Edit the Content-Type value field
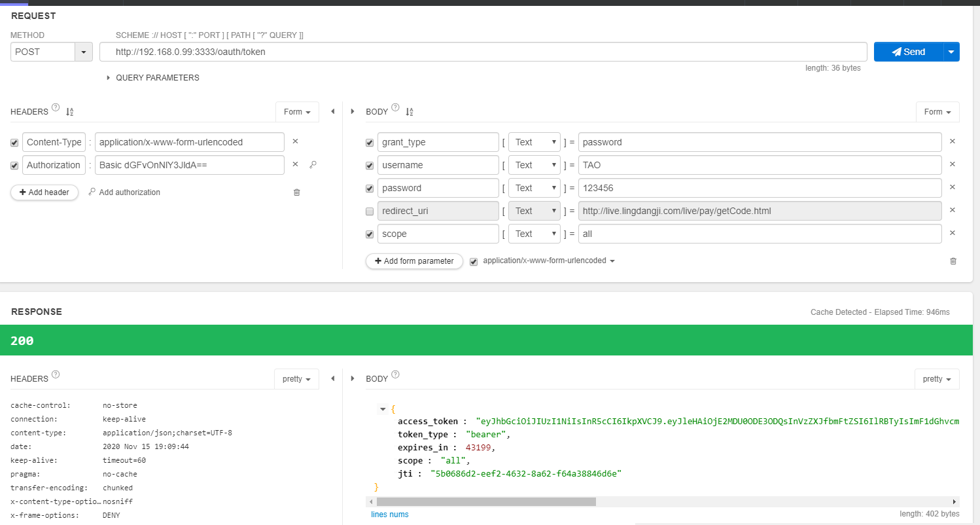 click(x=190, y=142)
